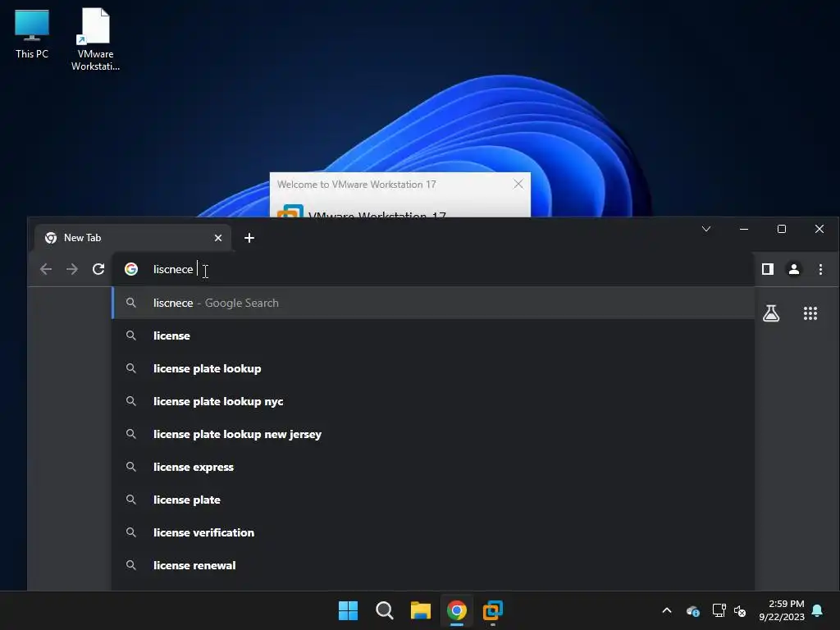
Task: Select the New Tab tab
Action: click(133, 238)
